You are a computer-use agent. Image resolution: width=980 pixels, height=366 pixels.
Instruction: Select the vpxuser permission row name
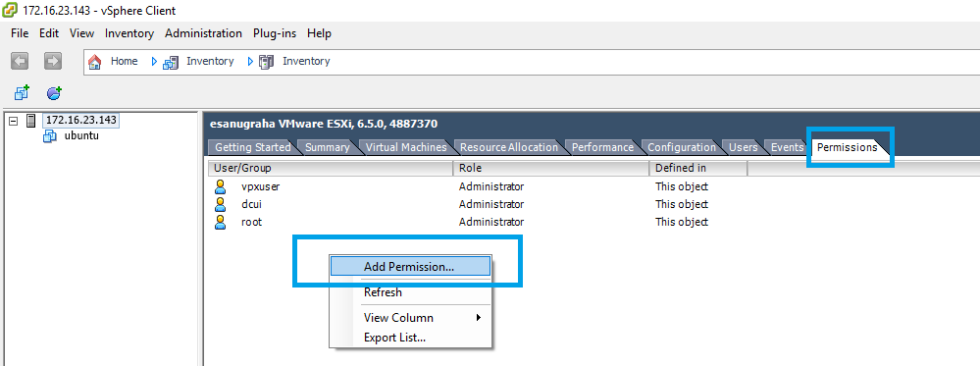(260, 186)
